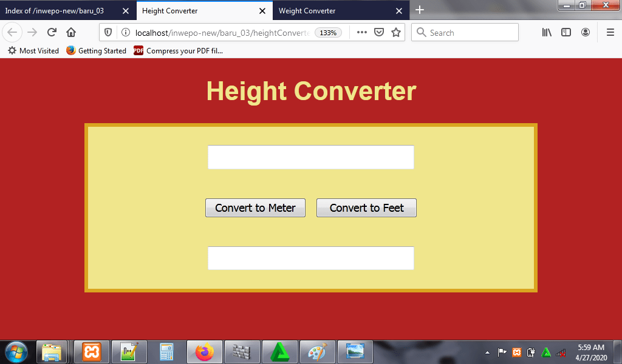Open File Explorer from the taskbar

(52, 352)
